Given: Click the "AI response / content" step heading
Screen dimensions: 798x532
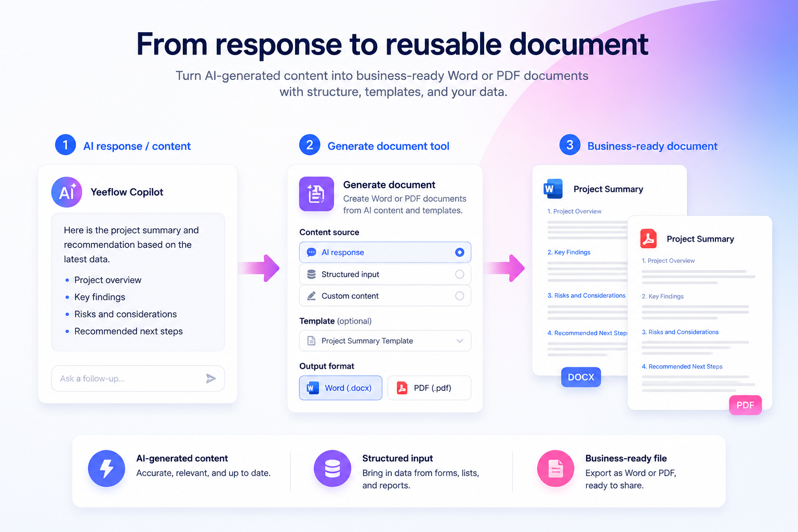Looking at the screenshot, I should point(137,147).
